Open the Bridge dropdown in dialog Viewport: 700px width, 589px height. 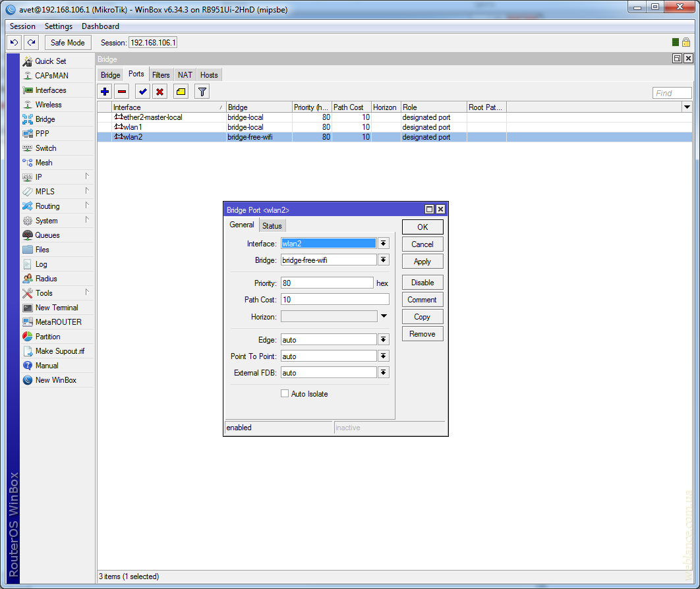click(383, 260)
